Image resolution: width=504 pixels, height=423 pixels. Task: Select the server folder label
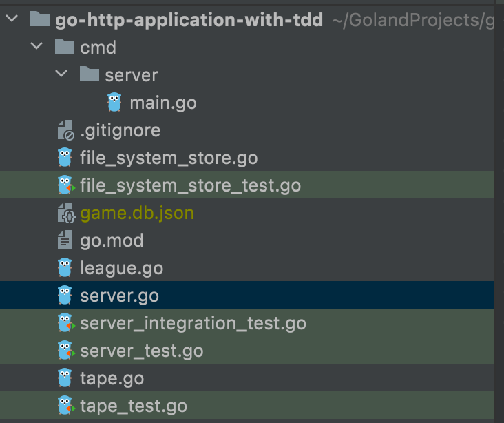coord(132,75)
